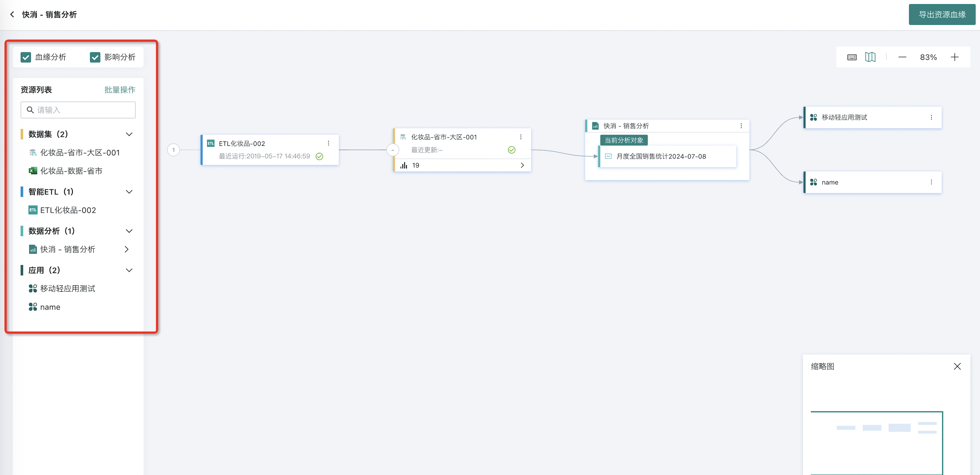Click ETL化妆品-002 node status check icon
Viewport: 980px width, 475px height.
pyautogui.click(x=320, y=156)
